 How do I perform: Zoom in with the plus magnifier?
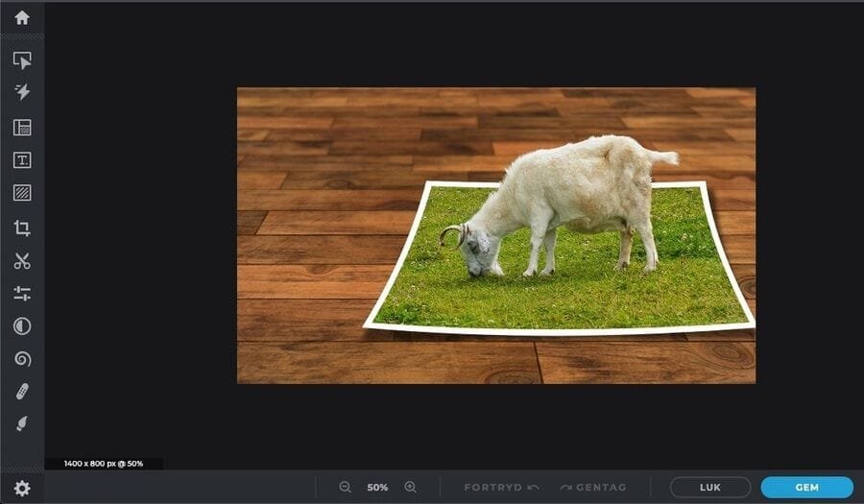pyautogui.click(x=411, y=487)
